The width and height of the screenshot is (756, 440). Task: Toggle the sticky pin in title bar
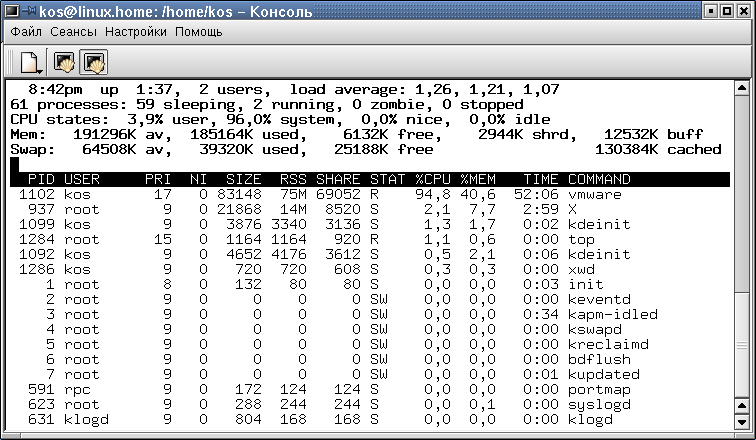tap(28, 11)
